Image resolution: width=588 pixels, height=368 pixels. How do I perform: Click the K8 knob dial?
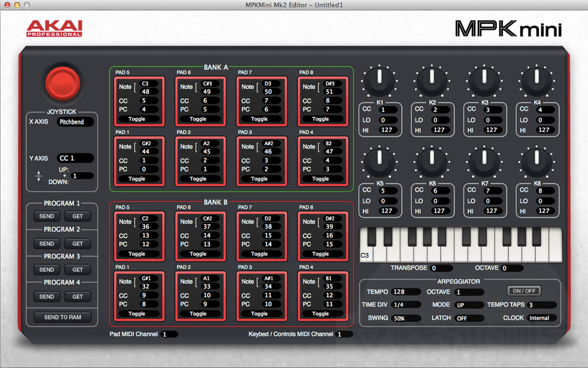coord(537,162)
